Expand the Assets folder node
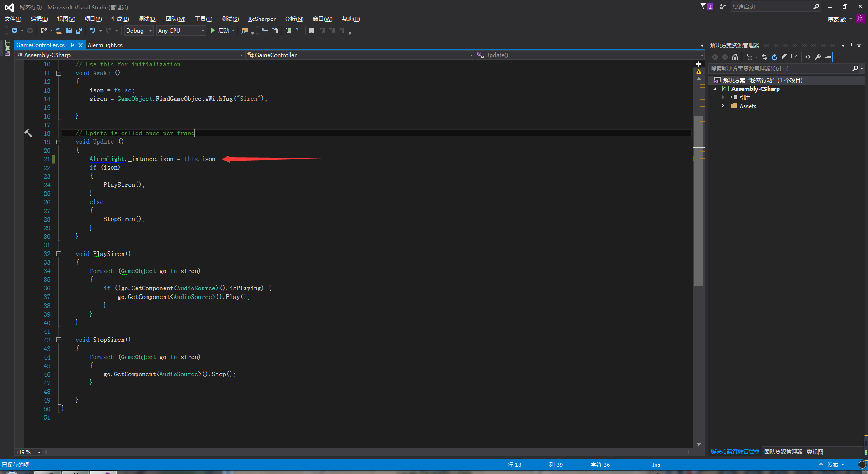This screenshot has width=868, height=474. coord(722,106)
